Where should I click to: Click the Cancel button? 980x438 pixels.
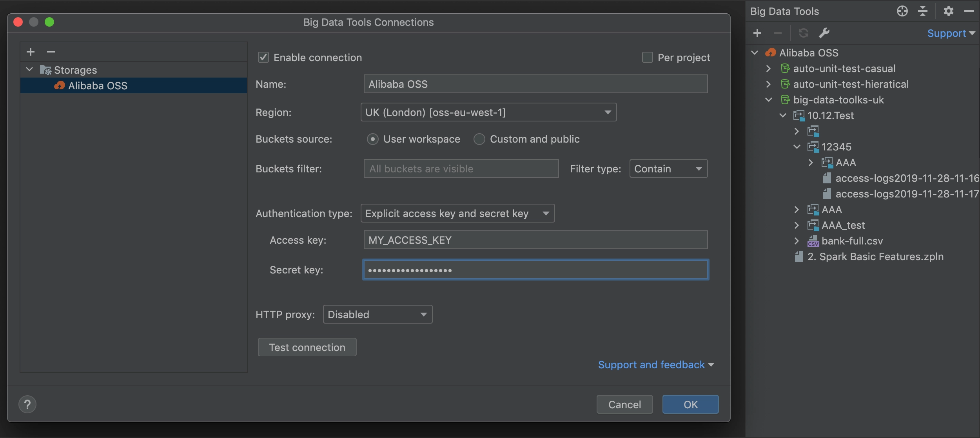pos(624,404)
